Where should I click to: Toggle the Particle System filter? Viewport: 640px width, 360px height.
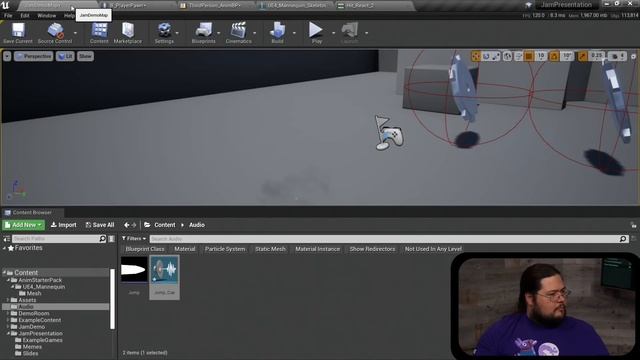(x=225, y=249)
